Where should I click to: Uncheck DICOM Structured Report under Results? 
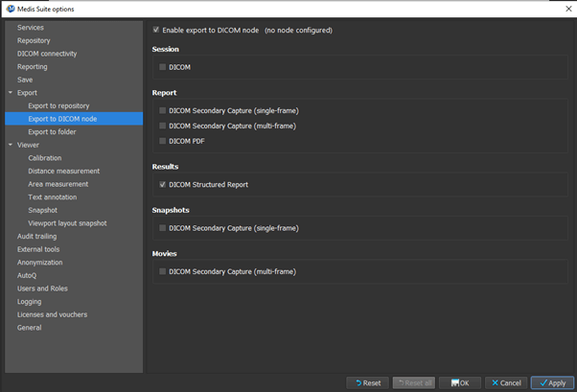[x=163, y=184]
